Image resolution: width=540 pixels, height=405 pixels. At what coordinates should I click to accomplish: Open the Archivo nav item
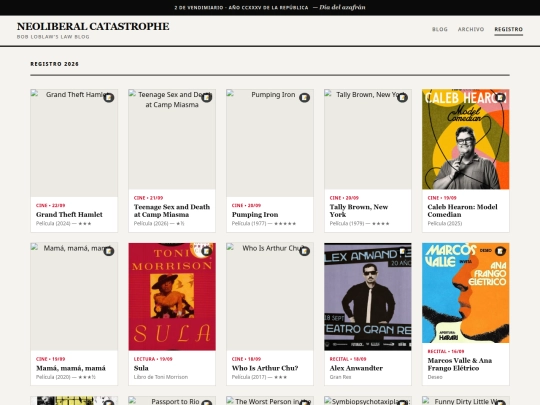point(471,29)
